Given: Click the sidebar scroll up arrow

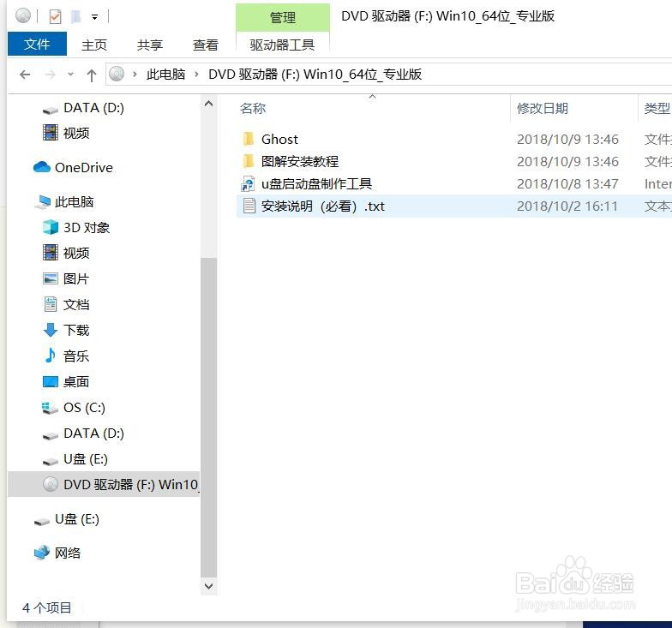Looking at the screenshot, I should pyautogui.click(x=209, y=104).
